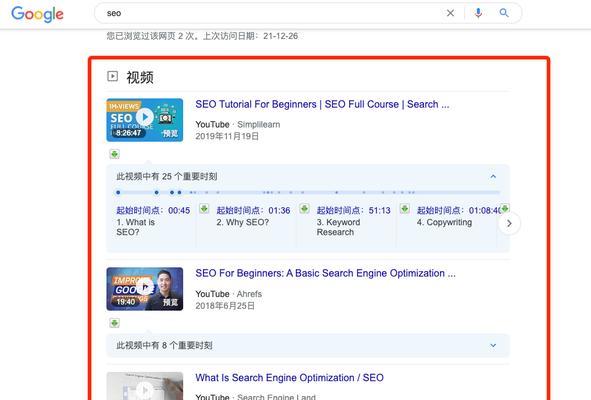Open 'What Is Search Engine Optimization / SEO' link
Image resolution: width=591 pixels, height=400 pixels.
click(289, 378)
